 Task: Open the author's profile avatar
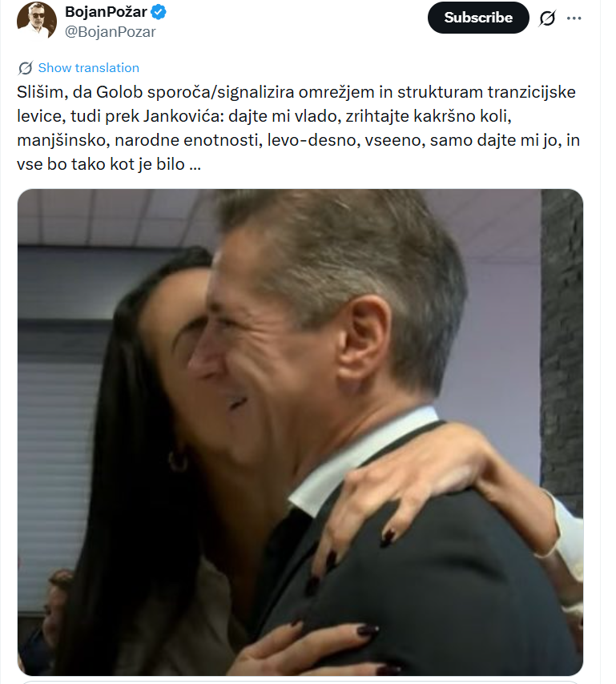(37, 20)
